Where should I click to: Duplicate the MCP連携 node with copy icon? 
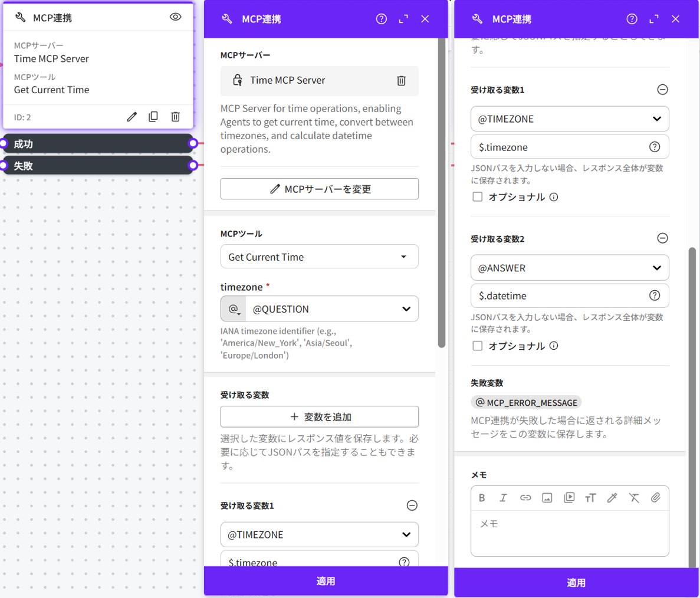(153, 117)
